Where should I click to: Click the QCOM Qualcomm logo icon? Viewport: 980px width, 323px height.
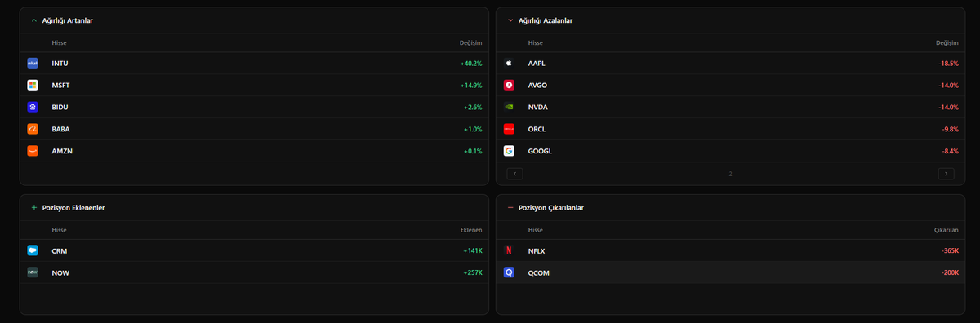pos(509,272)
